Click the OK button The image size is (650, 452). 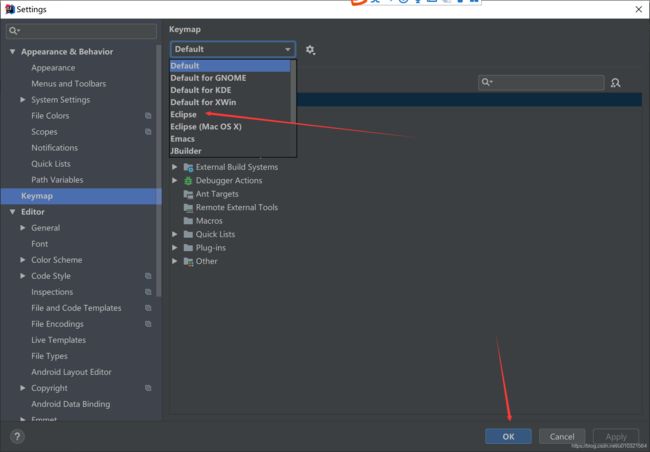tap(508, 436)
